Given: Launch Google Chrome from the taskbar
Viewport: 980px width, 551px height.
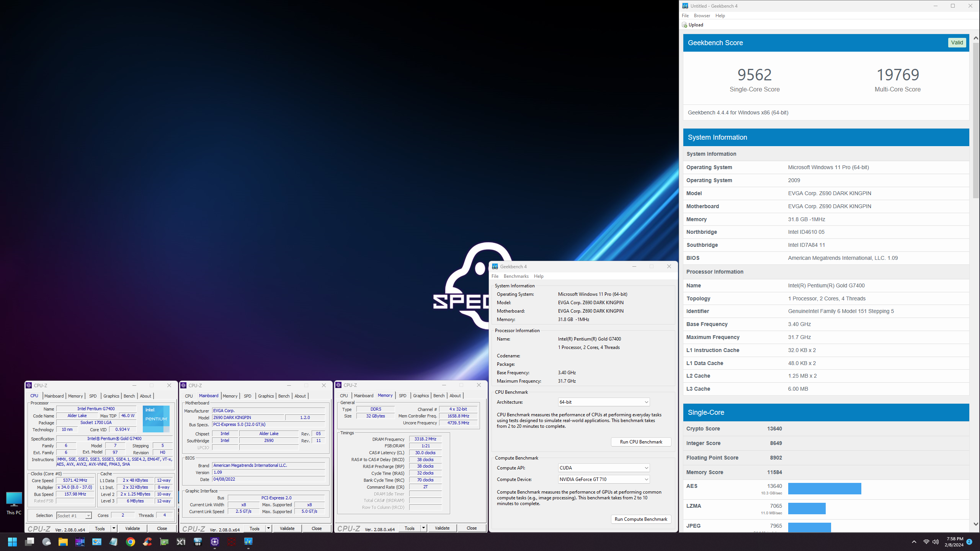Looking at the screenshot, I should coord(131,541).
